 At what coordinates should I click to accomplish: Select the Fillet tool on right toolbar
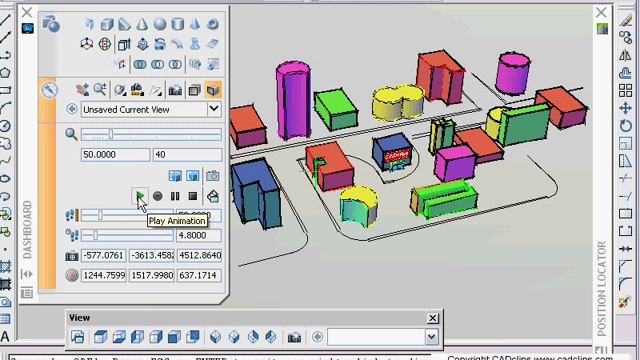[x=625, y=284]
